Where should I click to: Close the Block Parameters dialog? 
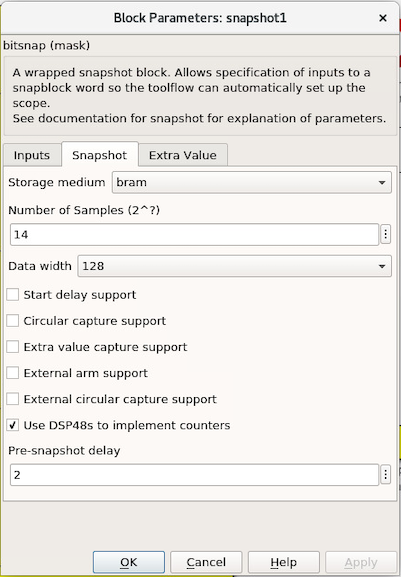tap(383, 18)
